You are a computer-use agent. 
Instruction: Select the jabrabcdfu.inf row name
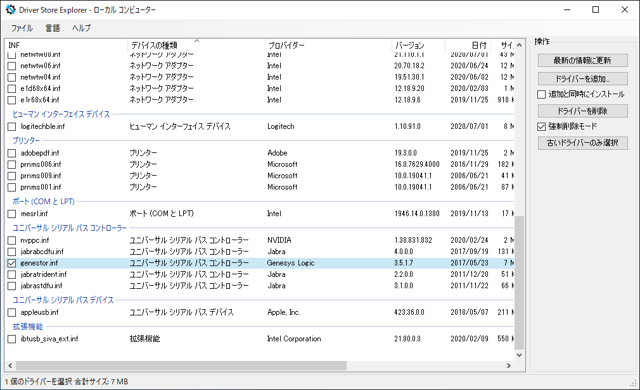coord(42,252)
